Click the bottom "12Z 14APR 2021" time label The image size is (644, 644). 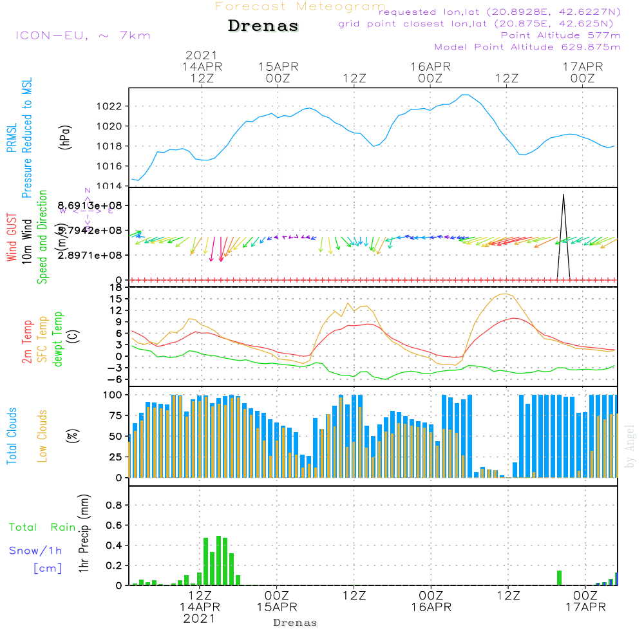pyautogui.click(x=200, y=607)
